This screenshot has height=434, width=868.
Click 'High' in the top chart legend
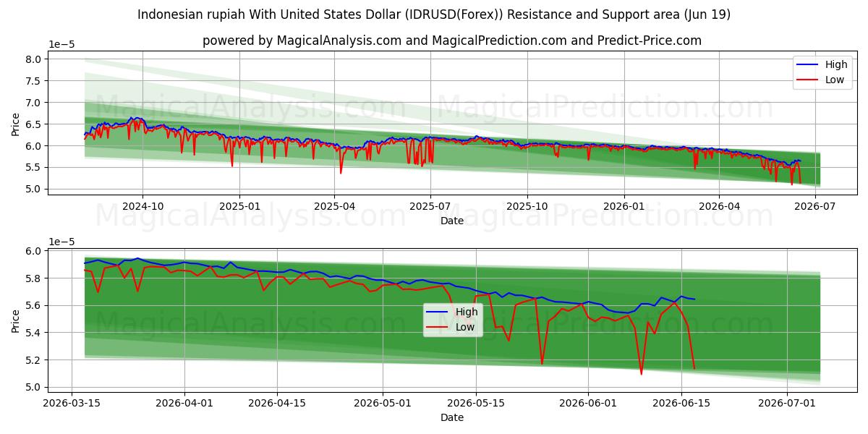(x=836, y=64)
